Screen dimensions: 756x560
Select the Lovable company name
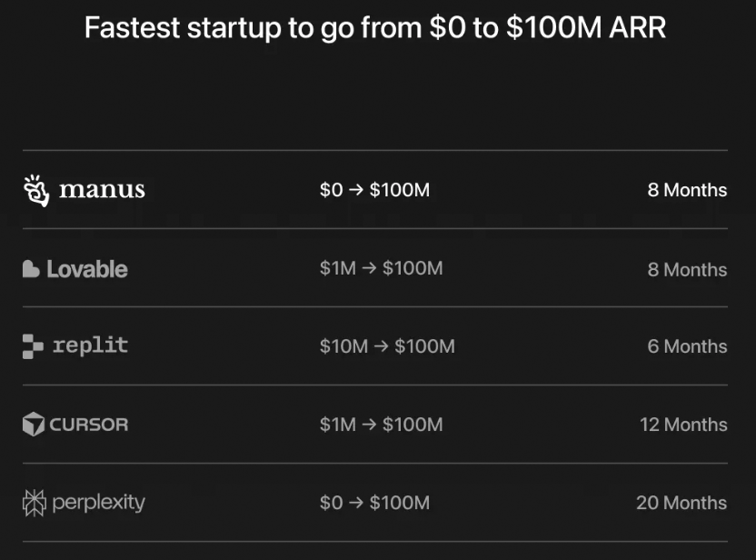[87, 269]
